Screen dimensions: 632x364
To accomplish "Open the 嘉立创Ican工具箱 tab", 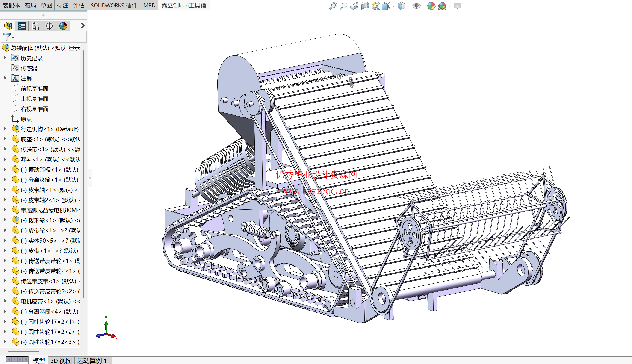I will [183, 5].
